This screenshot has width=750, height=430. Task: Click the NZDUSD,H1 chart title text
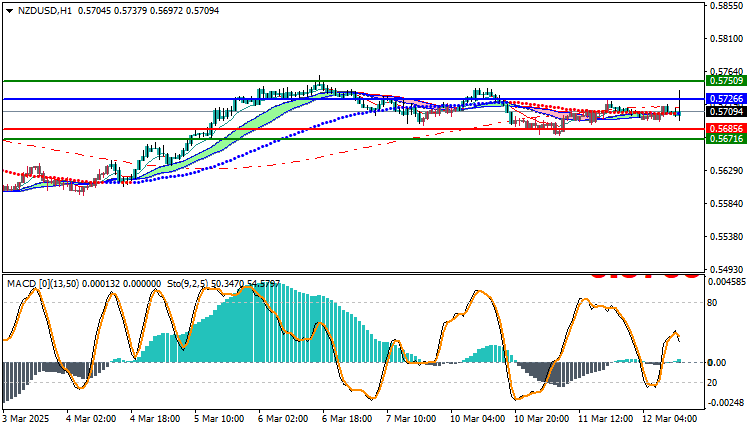point(45,11)
